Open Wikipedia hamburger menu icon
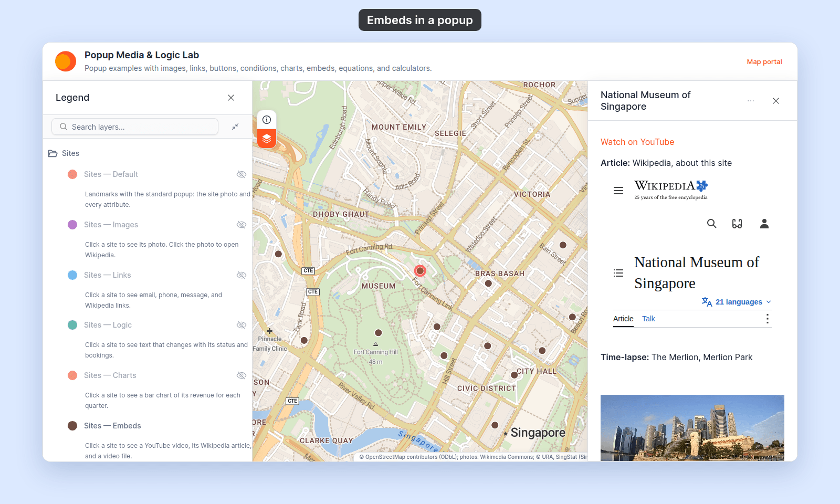Screen dimensions: 840x504 coord(618,191)
